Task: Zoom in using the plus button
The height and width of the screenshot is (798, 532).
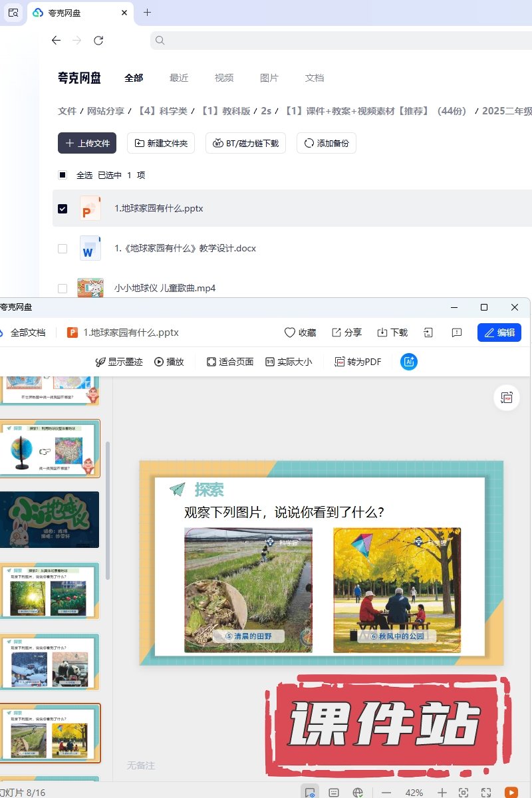Action: coord(442,793)
